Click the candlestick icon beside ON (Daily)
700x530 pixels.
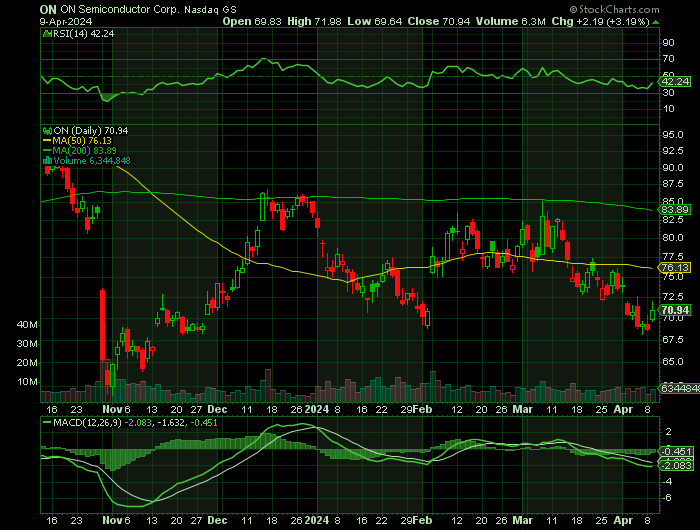click(x=47, y=130)
